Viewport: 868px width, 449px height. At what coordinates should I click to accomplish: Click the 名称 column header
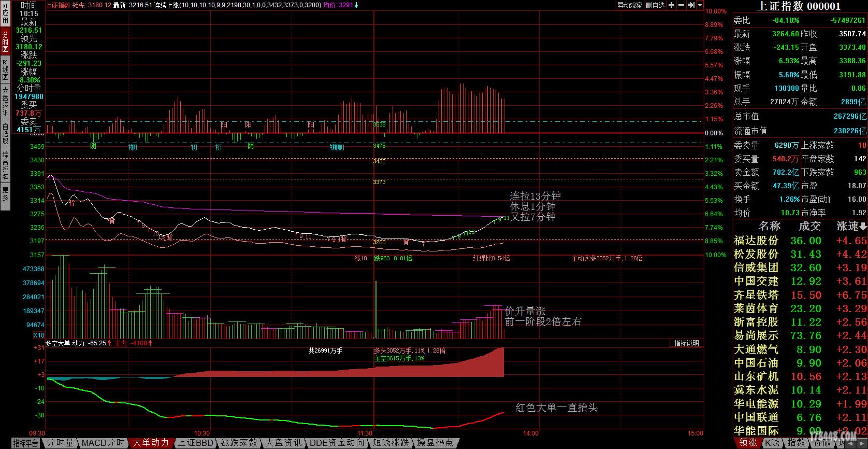(x=769, y=226)
